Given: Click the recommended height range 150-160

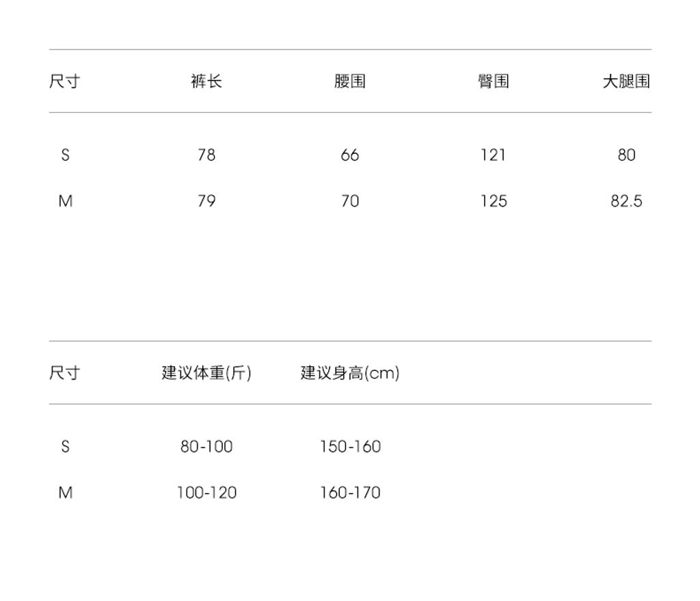Looking at the screenshot, I should [x=350, y=446].
